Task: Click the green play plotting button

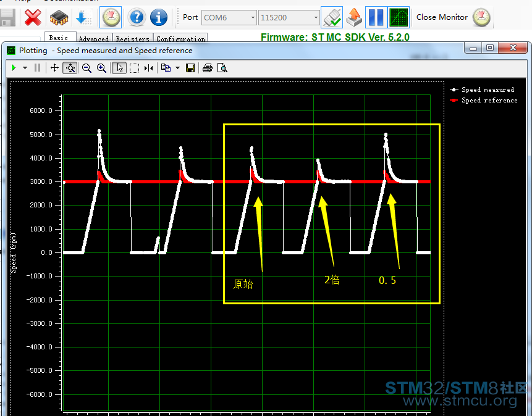Action: click(14, 68)
